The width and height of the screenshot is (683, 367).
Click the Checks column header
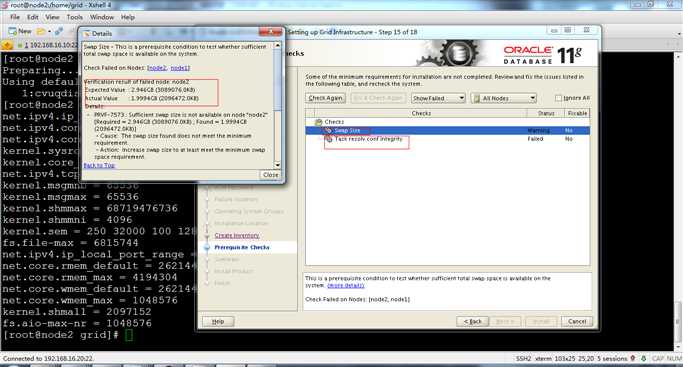(421, 113)
